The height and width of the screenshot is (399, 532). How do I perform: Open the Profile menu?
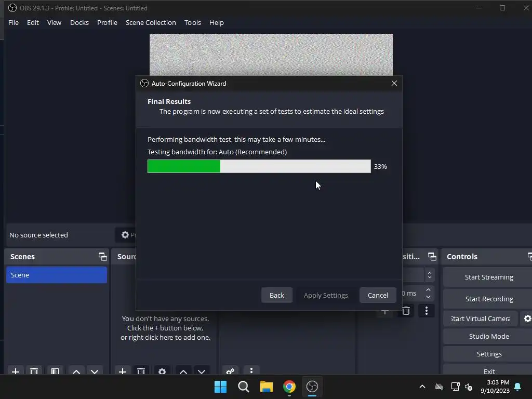point(107,22)
